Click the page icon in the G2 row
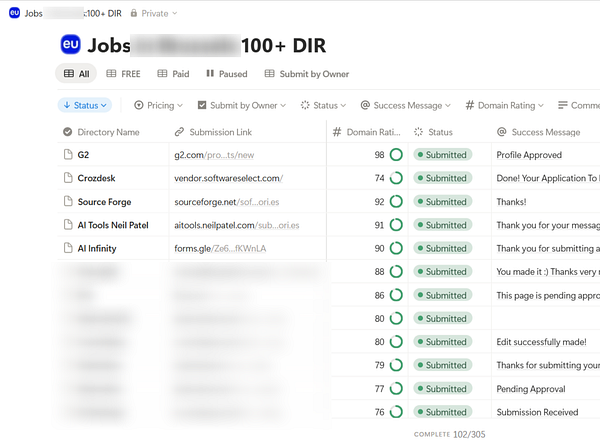600x448 pixels. pyautogui.click(x=68, y=155)
